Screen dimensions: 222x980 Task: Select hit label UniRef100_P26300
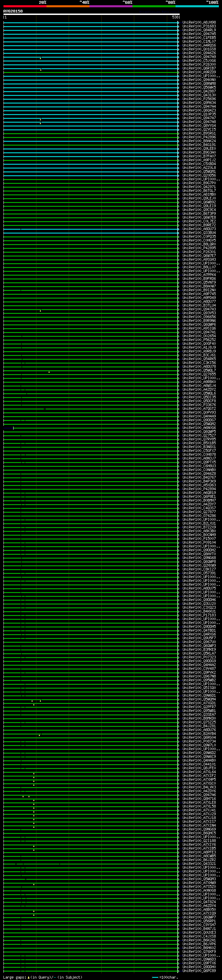[x=199, y=64]
